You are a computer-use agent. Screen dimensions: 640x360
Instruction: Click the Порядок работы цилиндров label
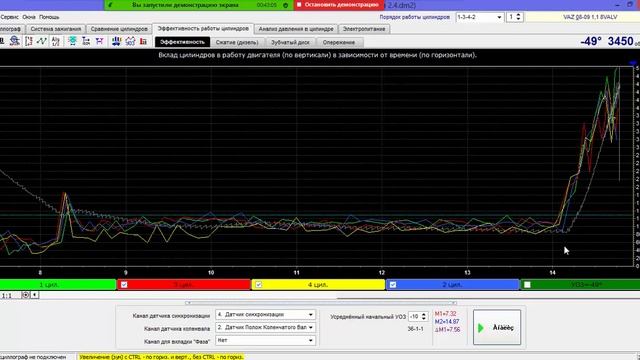pos(414,17)
